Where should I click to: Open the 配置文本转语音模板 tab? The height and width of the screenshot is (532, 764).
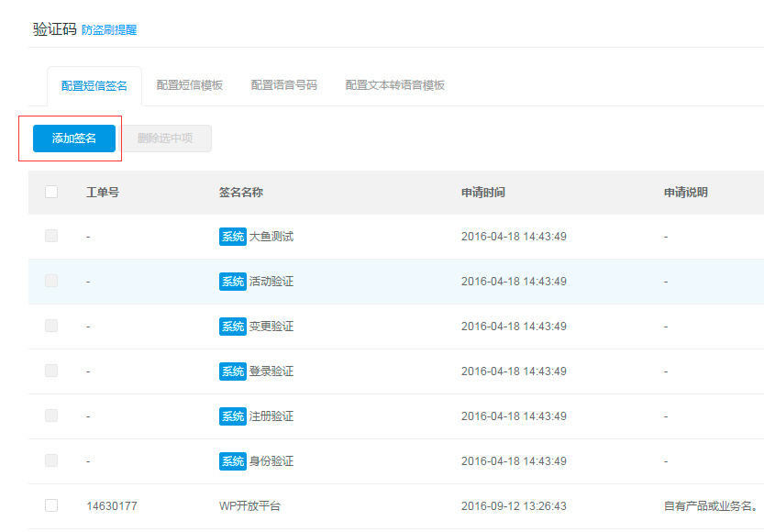click(395, 85)
